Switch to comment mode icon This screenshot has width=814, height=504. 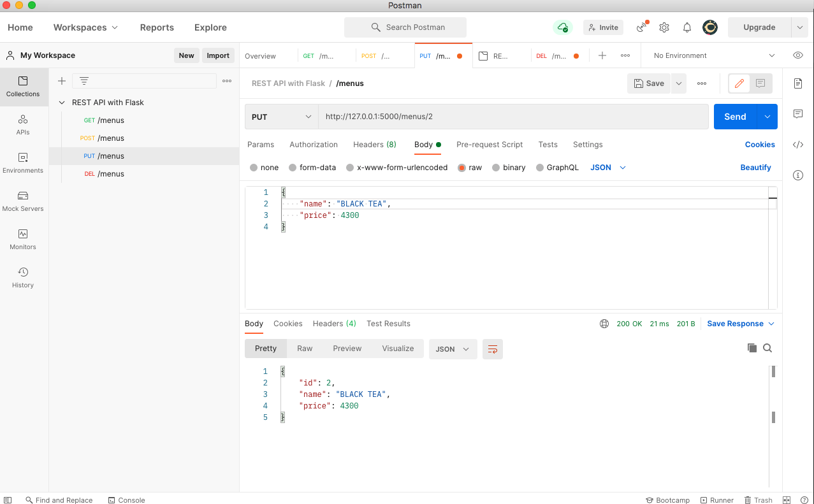760,83
